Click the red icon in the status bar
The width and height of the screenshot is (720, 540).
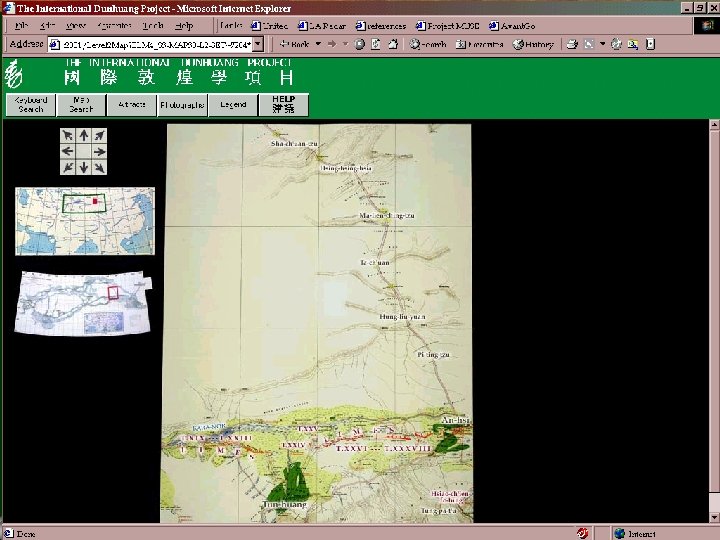click(582, 533)
